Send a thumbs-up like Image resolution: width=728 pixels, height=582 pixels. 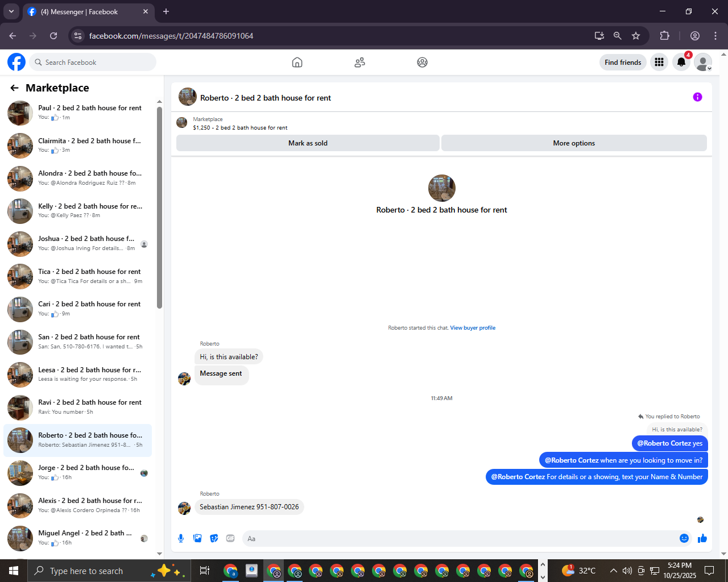702,538
